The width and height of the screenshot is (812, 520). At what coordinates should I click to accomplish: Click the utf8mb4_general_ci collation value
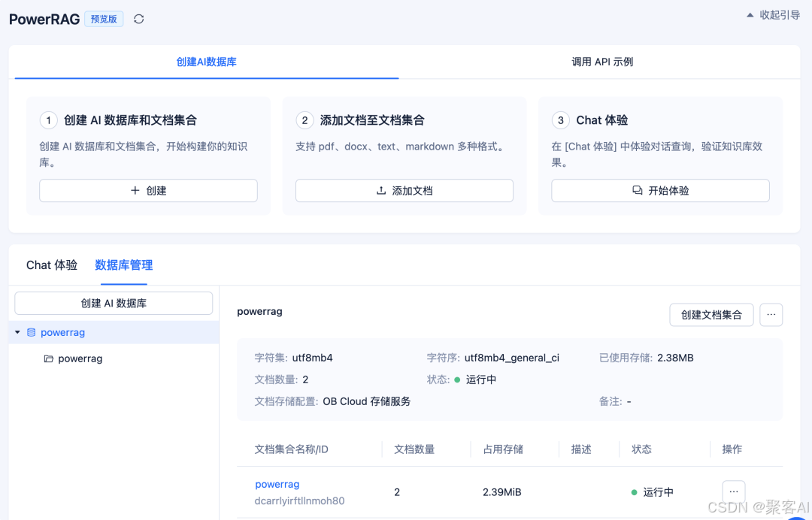(x=512, y=358)
